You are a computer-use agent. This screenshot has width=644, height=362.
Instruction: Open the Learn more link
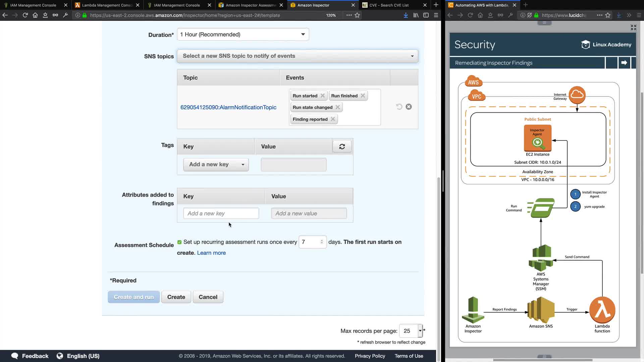pyautogui.click(x=211, y=253)
